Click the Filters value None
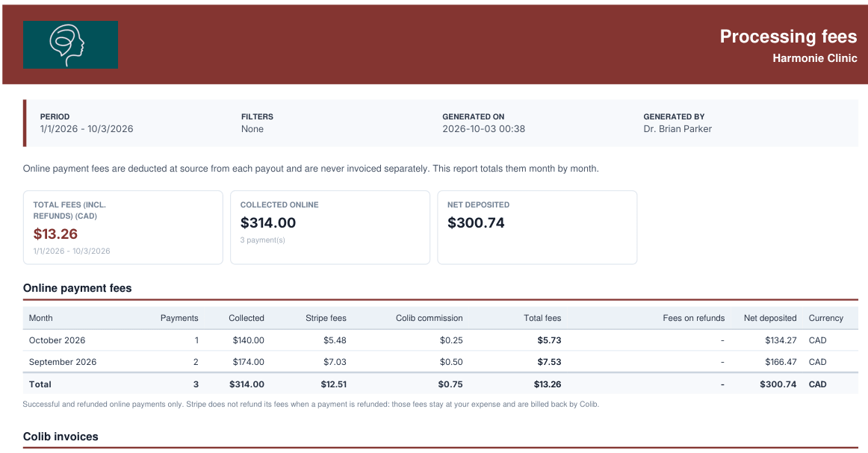This screenshot has height=453, width=868. coord(252,129)
